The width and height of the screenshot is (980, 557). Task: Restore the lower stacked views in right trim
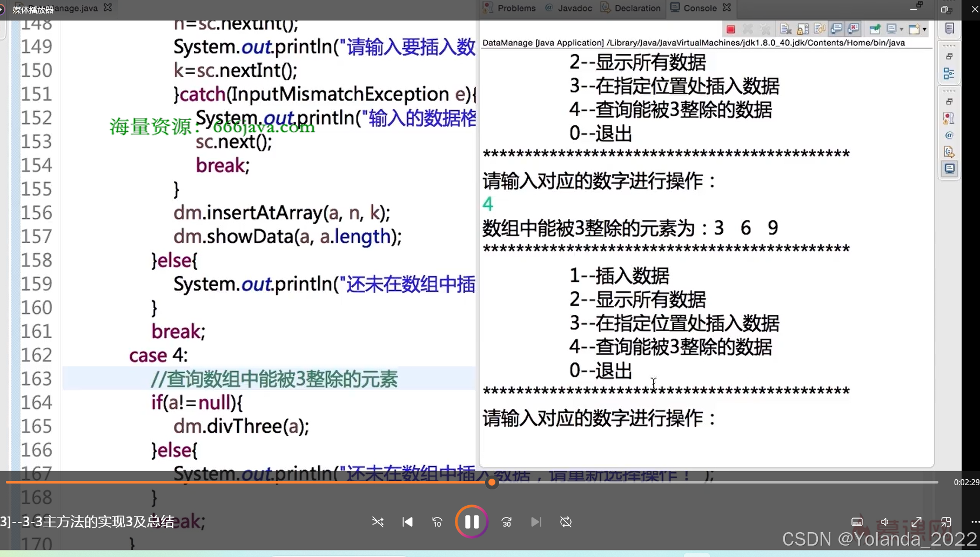click(x=949, y=102)
